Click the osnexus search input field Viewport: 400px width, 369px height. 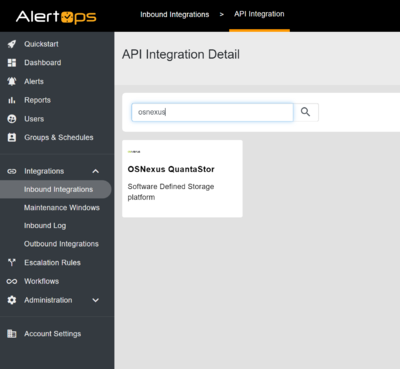point(212,112)
